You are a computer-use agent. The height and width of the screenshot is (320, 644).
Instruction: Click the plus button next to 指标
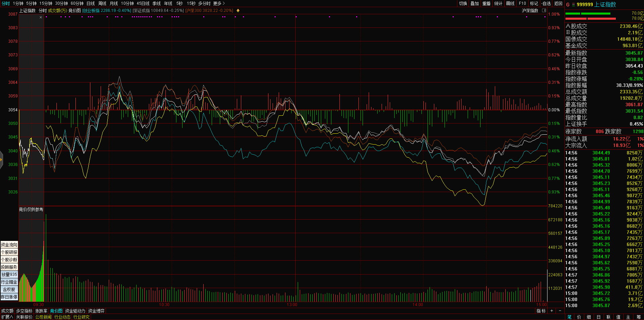[x=552, y=311]
